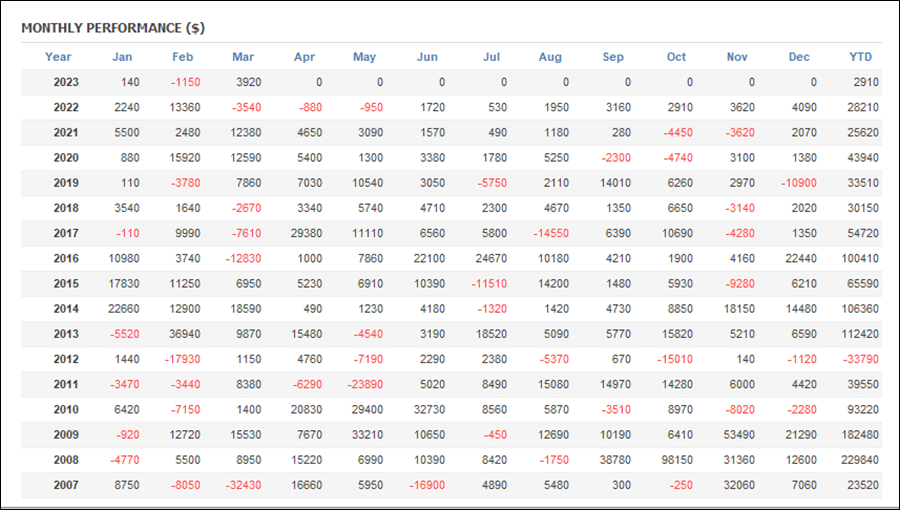Select the Jul column header

[491, 57]
